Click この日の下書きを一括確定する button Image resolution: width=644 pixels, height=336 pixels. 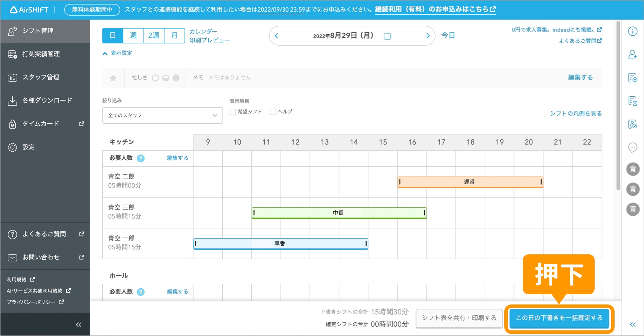559,318
